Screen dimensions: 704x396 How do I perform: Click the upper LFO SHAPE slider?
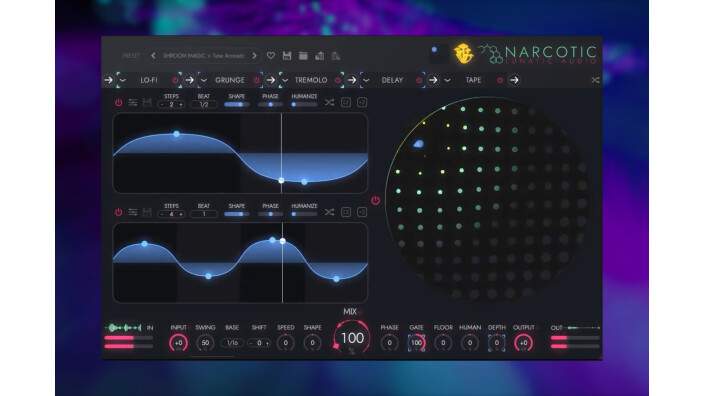point(237,104)
